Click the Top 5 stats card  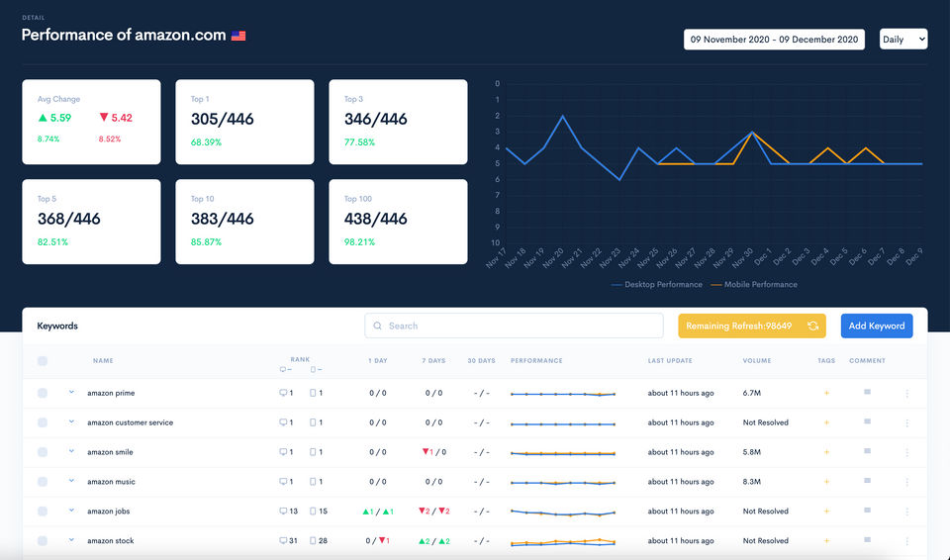(x=91, y=222)
